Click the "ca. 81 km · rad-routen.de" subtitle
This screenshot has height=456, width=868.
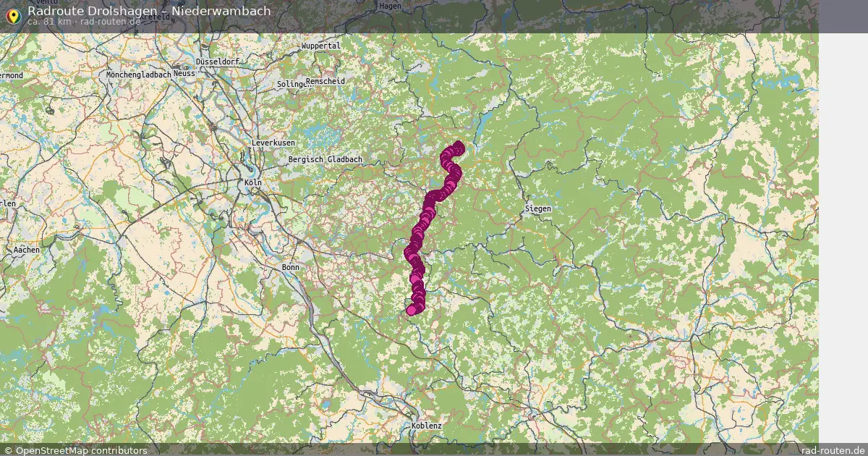(84, 22)
